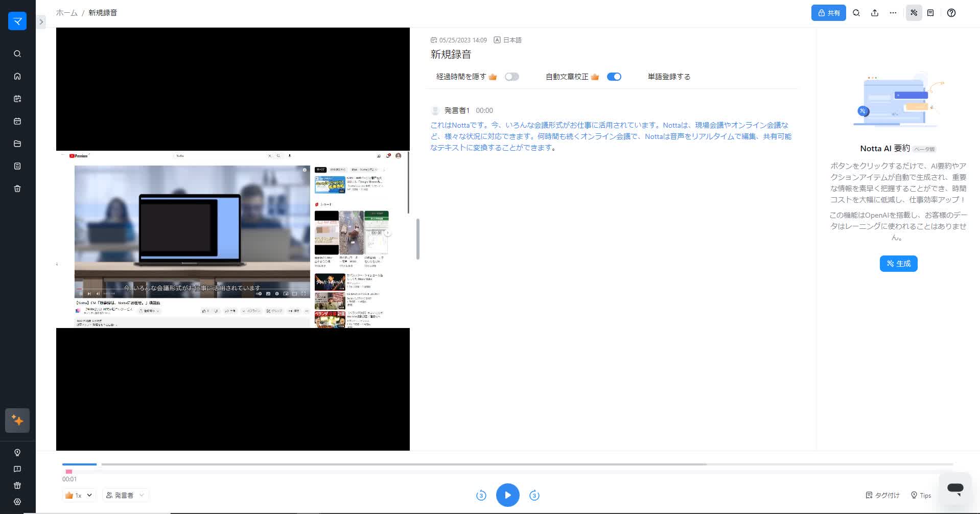Click the video panel vertical scrollbar

coord(418,239)
